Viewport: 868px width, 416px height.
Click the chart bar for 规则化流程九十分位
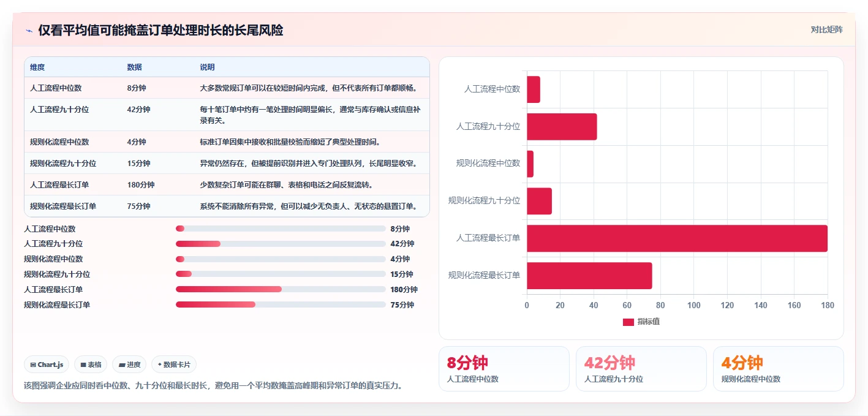point(539,201)
